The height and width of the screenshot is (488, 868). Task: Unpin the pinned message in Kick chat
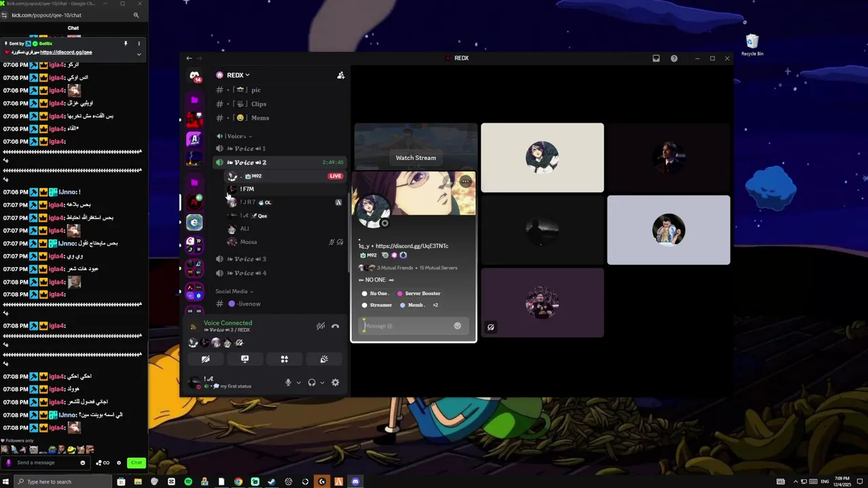click(125, 43)
